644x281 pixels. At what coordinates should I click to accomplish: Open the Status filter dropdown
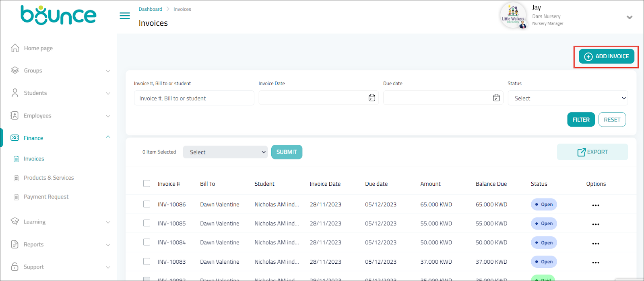tap(568, 98)
